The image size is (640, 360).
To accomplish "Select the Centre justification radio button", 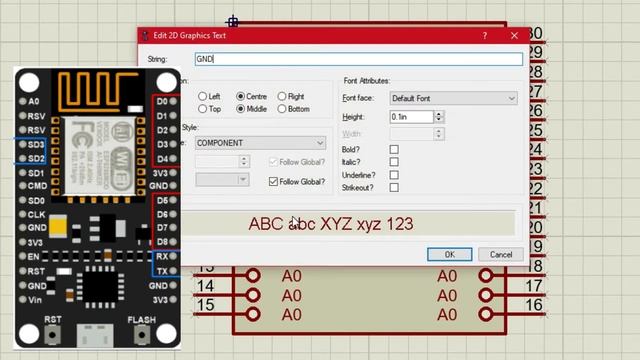I will point(240,96).
